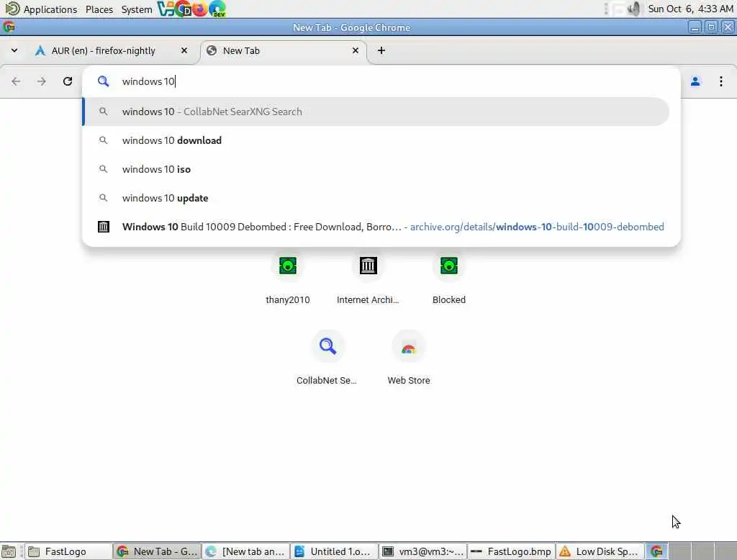Open Chrome three-dot menu

click(x=721, y=81)
